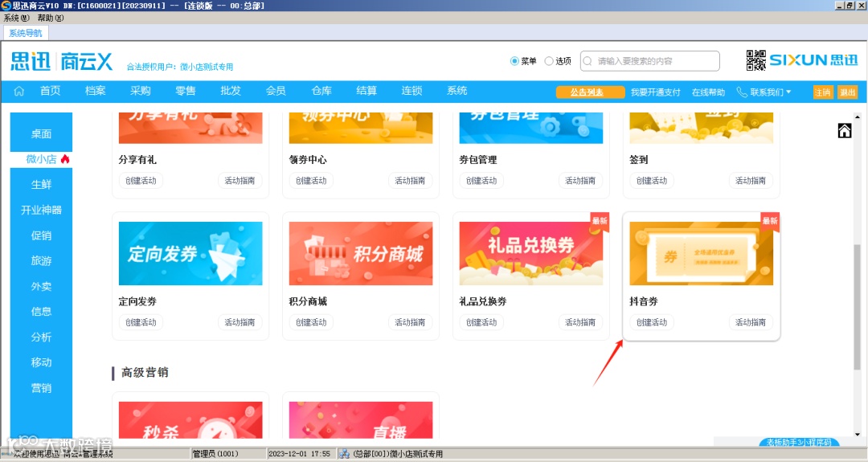This screenshot has width=868, height=462.
Task: Select 旅游 in the sidebar
Action: (x=41, y=260)
